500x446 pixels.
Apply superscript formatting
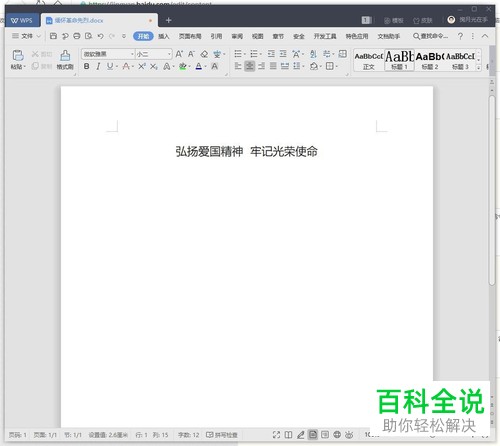tap(142, 66)
